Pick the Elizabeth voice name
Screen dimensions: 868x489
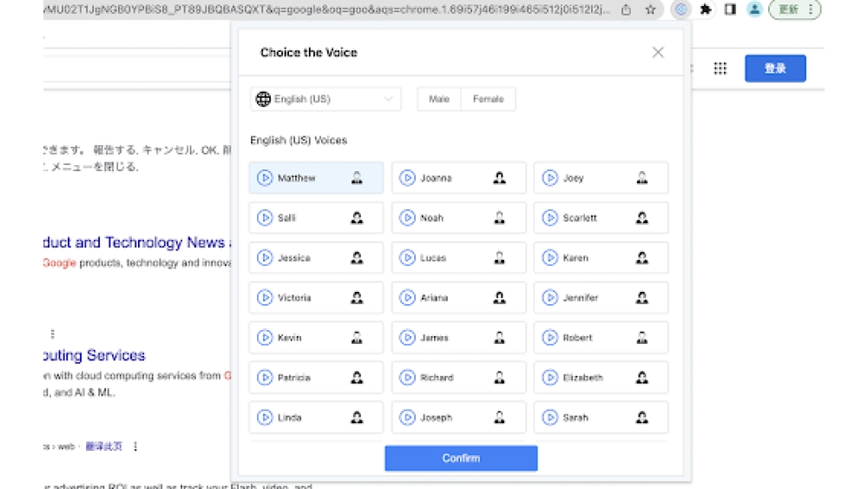[x=583, y=377]
